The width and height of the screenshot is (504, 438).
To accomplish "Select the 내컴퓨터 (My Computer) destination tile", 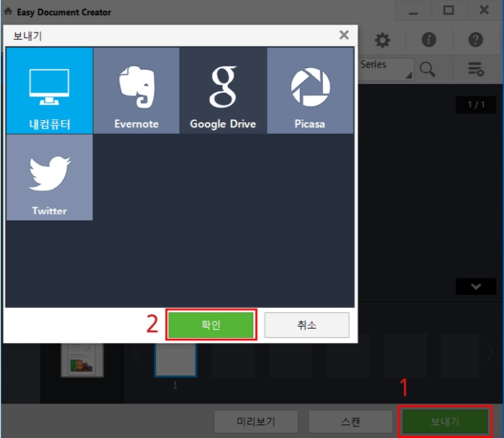I will coord(50,91).
